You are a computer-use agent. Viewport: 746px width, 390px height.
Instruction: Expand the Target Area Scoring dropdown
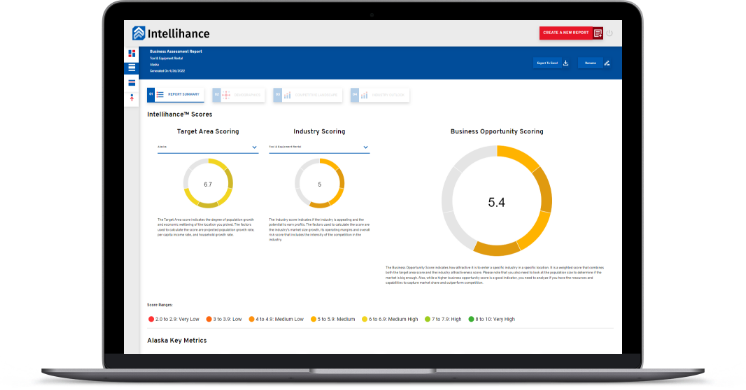(208, 147)
